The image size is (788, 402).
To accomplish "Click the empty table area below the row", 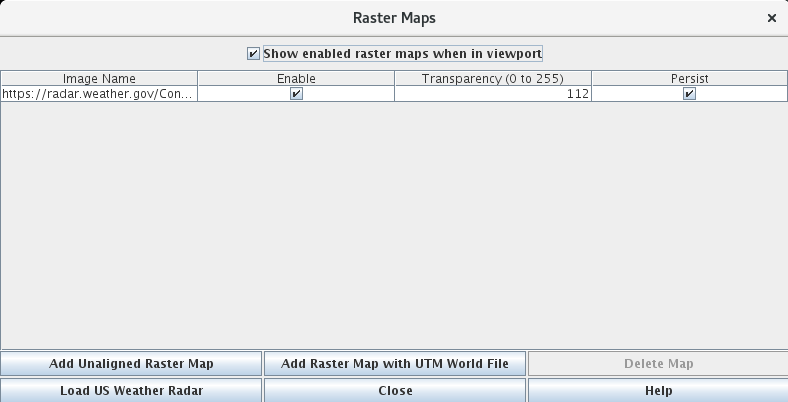I will pos(394,220).
